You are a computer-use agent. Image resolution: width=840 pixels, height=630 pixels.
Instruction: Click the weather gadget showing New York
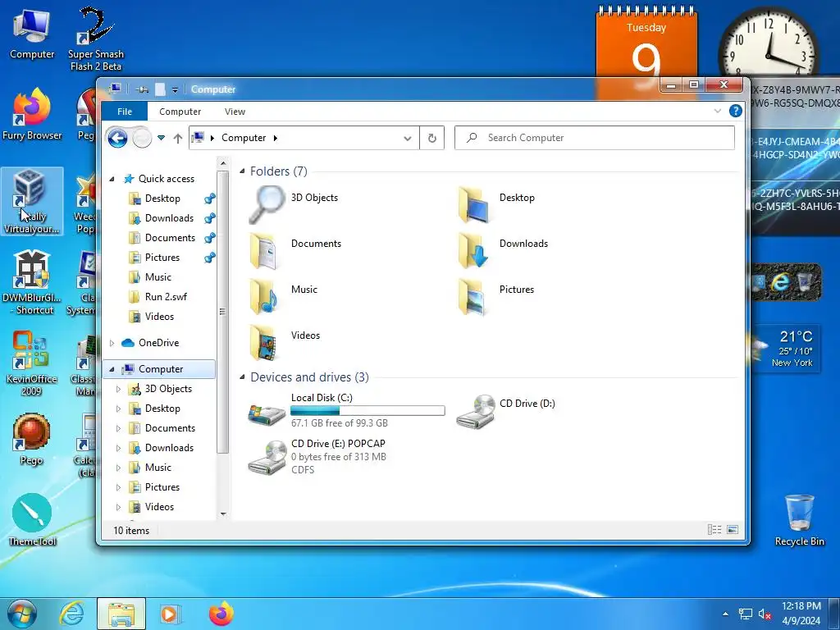[784, 349]
